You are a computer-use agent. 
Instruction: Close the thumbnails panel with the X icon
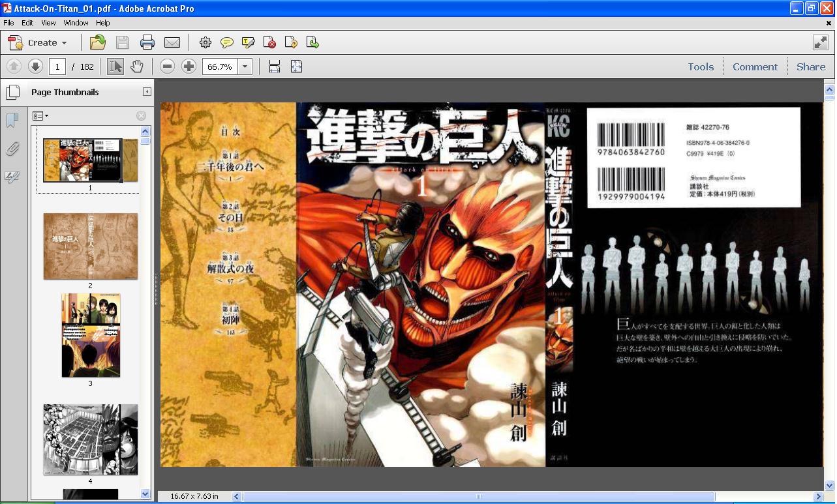click(x=141, y=116)
